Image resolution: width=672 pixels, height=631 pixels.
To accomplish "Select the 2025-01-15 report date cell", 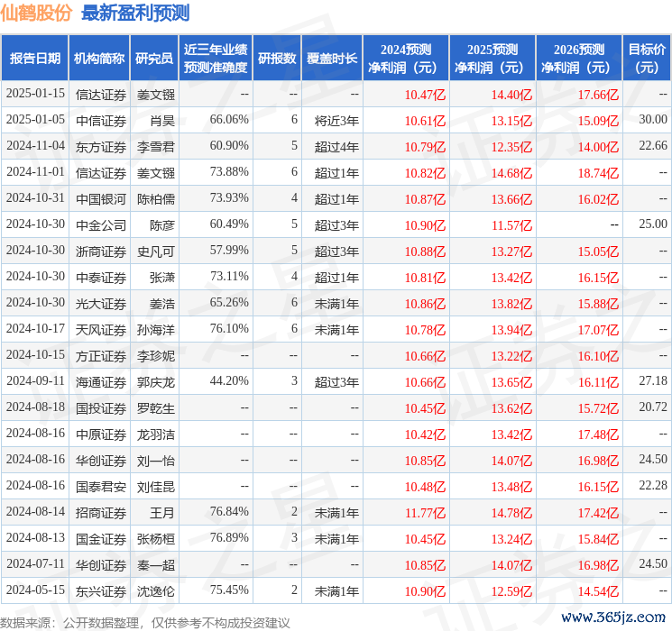I will click(x=35, y=94).
